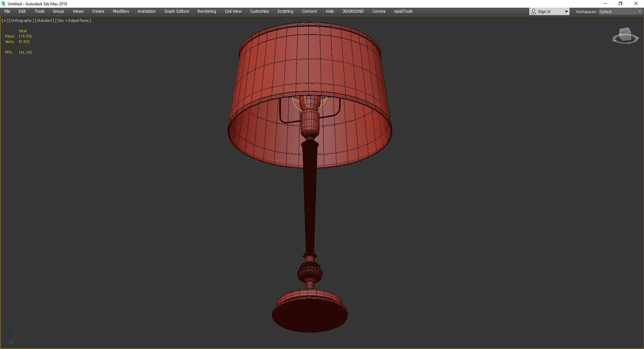Click the 3ds Max application logo icon
This screenshot has height=349, width=644.
(3, 4)
